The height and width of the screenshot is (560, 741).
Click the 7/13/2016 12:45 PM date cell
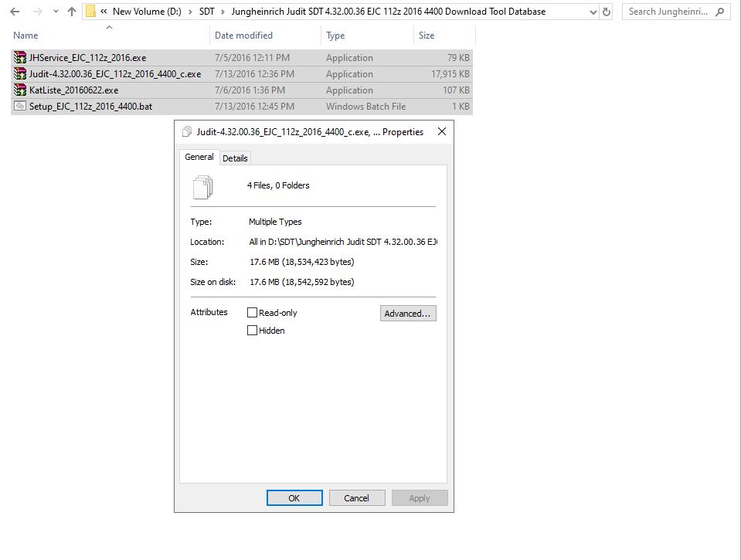[254, 107]
